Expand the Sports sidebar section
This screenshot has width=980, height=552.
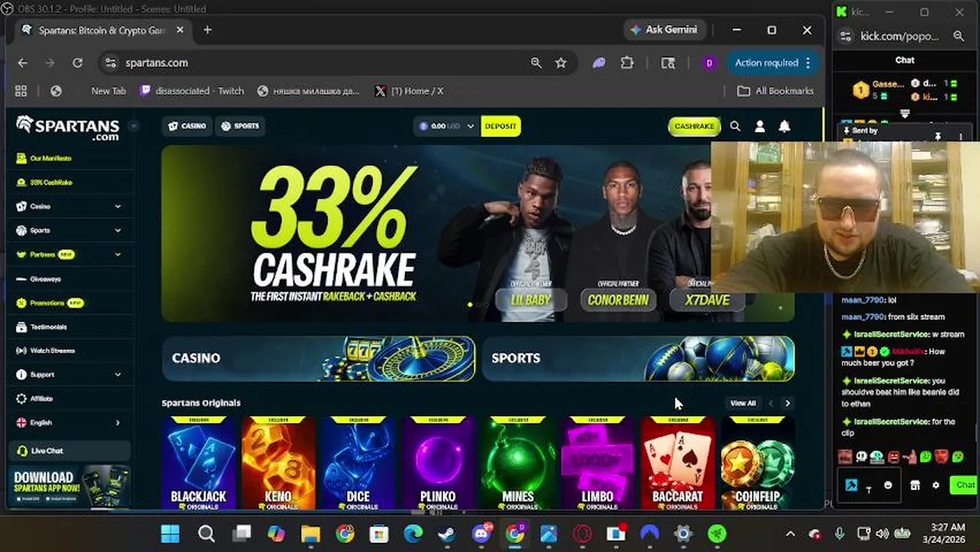click(x=117, y=230)
